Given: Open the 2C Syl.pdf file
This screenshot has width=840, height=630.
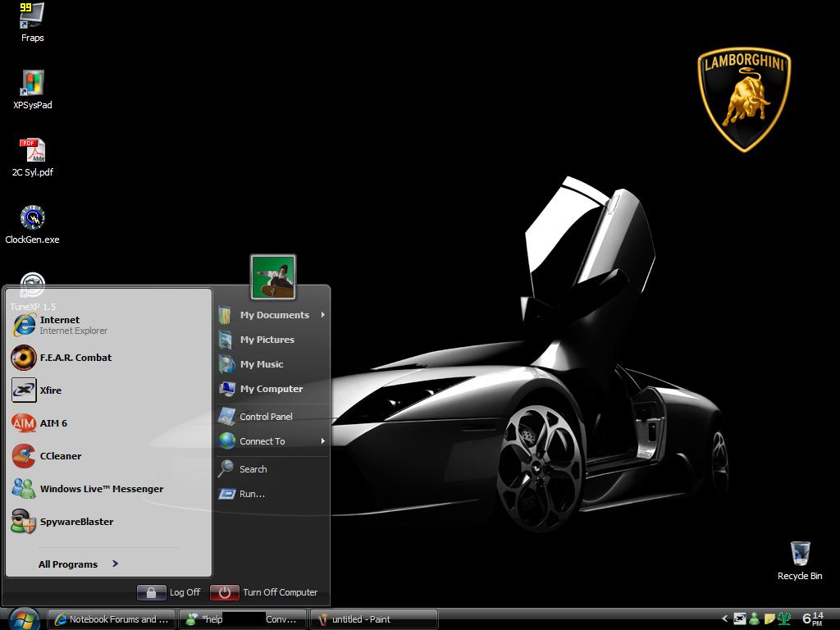Looking at the screenshot, I should (x=32, y=153).
